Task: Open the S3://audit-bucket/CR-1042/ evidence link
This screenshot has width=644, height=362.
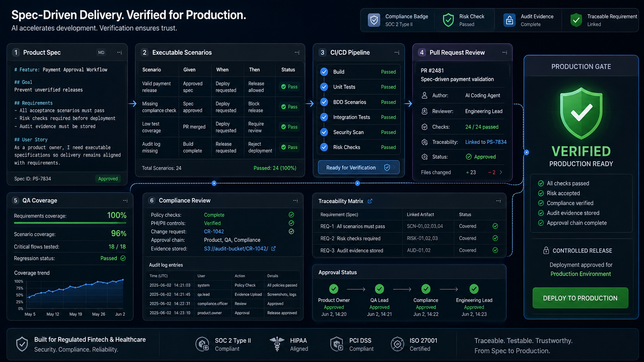Action: (236, 249)
